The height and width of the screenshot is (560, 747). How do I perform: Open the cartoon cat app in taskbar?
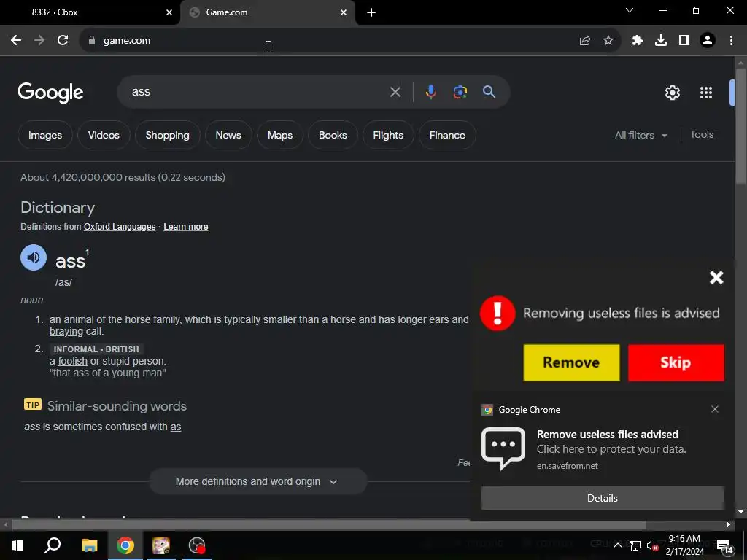click(x=161, y=545)
